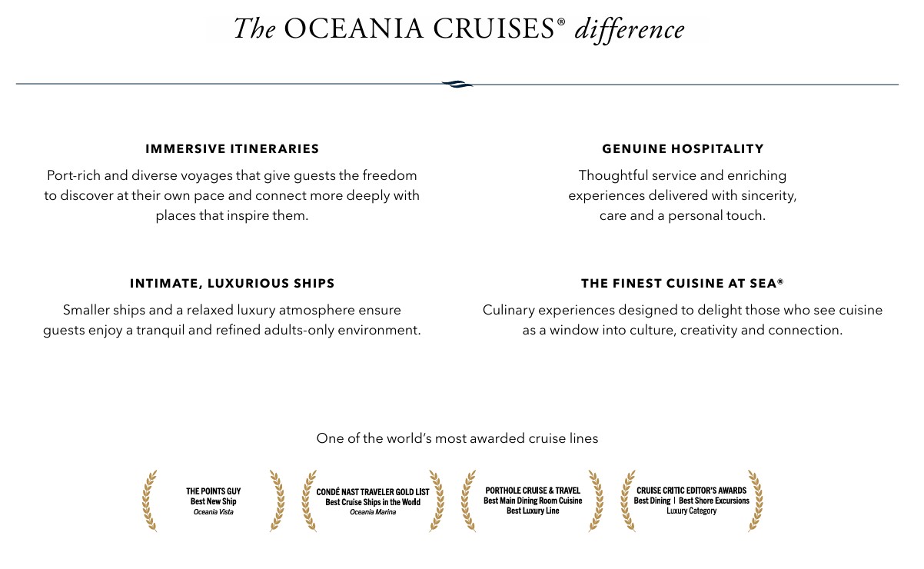Select the Genuine Hospitality heading
This screenshot has height=569, width=924.
[x=683, y=148]
